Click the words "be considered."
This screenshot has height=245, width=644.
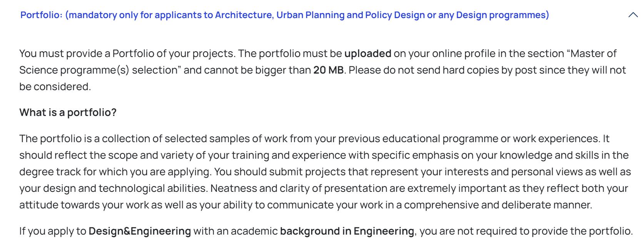click(55, 87)
